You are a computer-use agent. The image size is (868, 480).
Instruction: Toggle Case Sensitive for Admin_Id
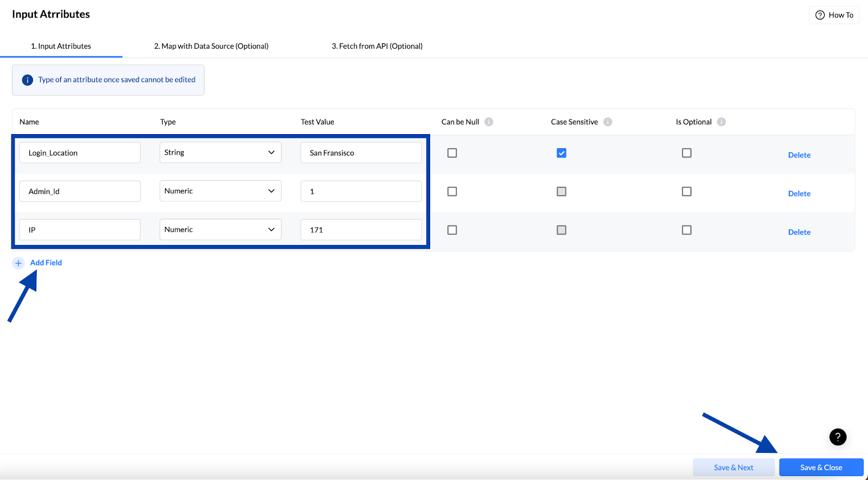coord(561,192)
